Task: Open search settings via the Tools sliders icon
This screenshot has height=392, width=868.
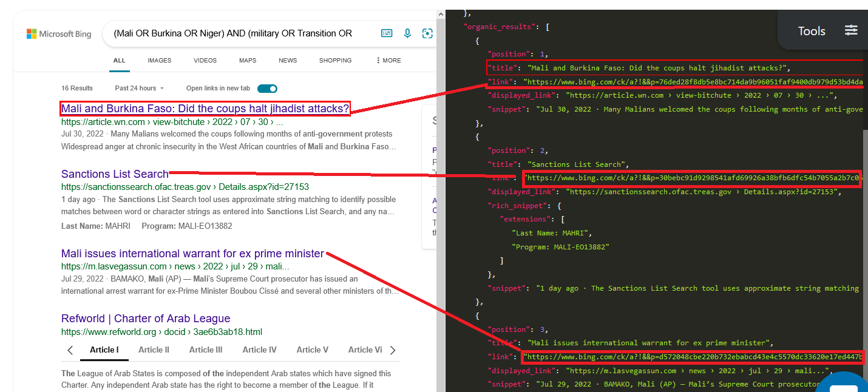Action: [851, 29]
